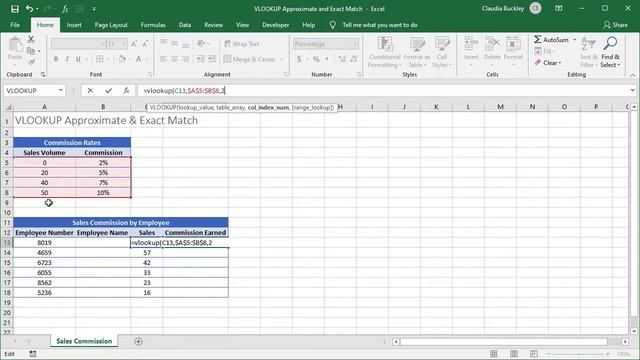Click AutoSum button
This screenshot has width=640, height=360.
tap(551, 40)
